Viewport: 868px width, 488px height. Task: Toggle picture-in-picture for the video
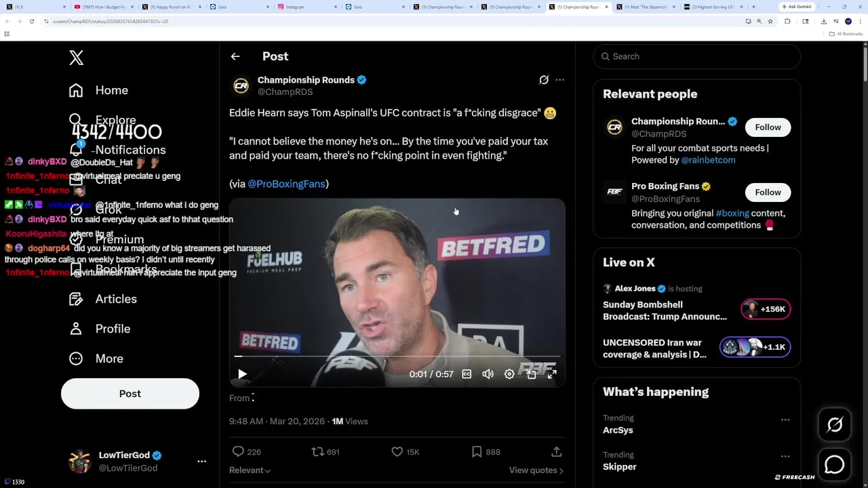tap(531, 374)
